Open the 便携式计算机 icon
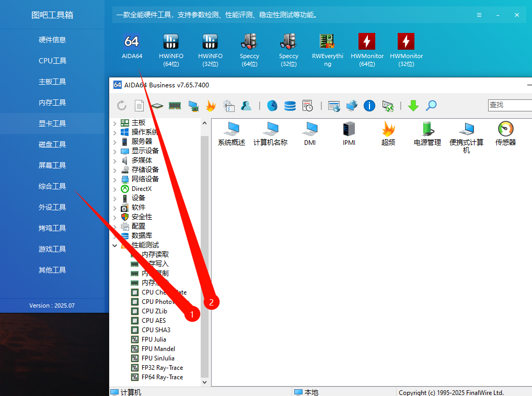The height and width of the screenshot is (396, 532). (467, 138)
